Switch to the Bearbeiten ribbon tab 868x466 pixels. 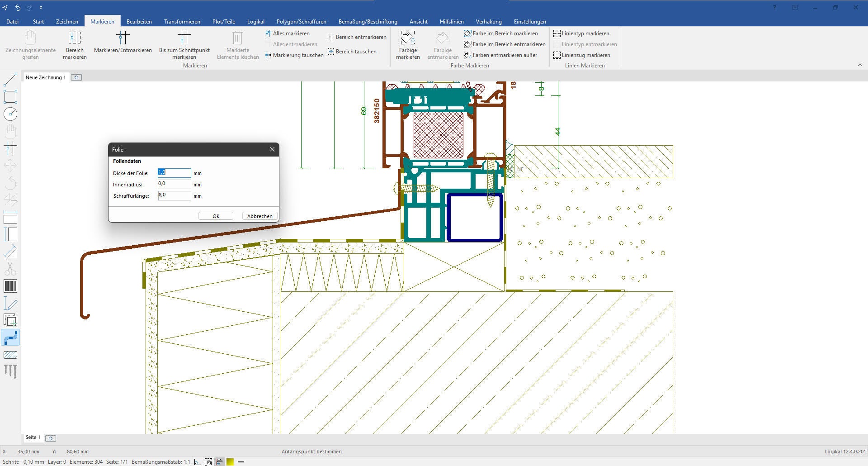[x=139, y=21]
